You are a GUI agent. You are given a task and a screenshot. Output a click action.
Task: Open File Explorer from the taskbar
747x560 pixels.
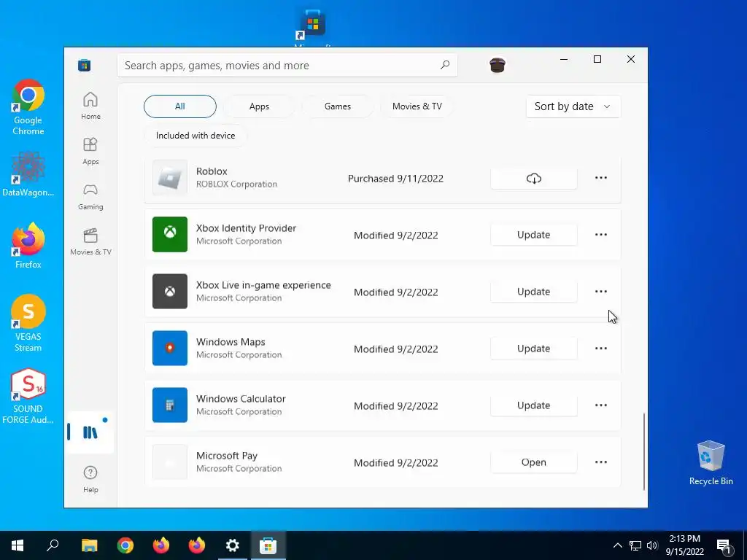pyautogui.click(x=89, y=545)
